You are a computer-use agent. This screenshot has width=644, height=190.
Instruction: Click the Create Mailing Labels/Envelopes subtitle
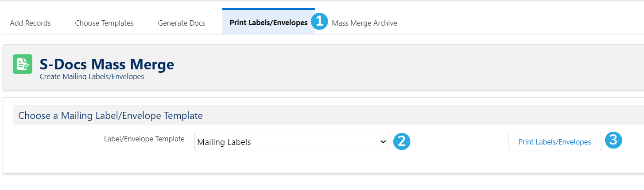92,76
